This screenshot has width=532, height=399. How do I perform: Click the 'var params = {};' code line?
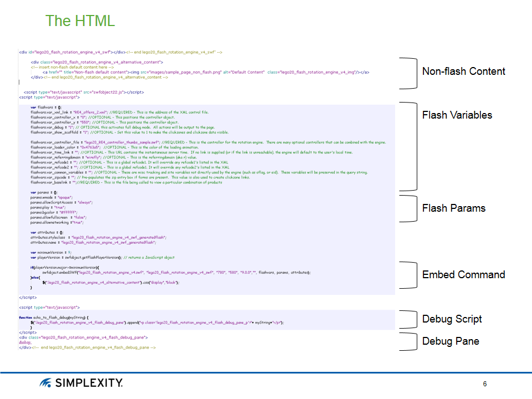pos(44,192)
